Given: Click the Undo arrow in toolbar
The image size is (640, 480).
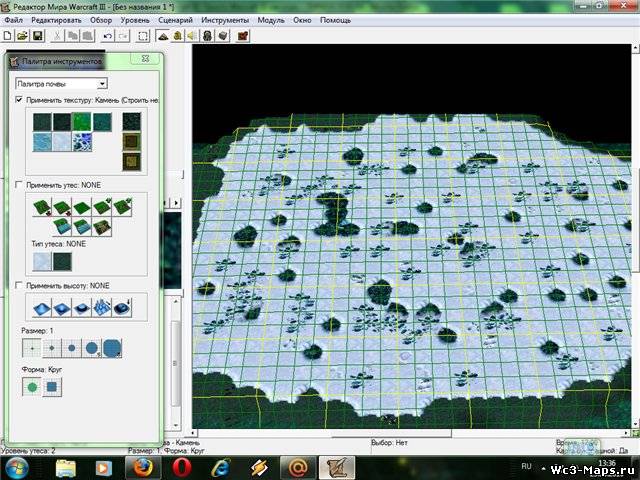Looking at the screenshot, I should [107, 36].
